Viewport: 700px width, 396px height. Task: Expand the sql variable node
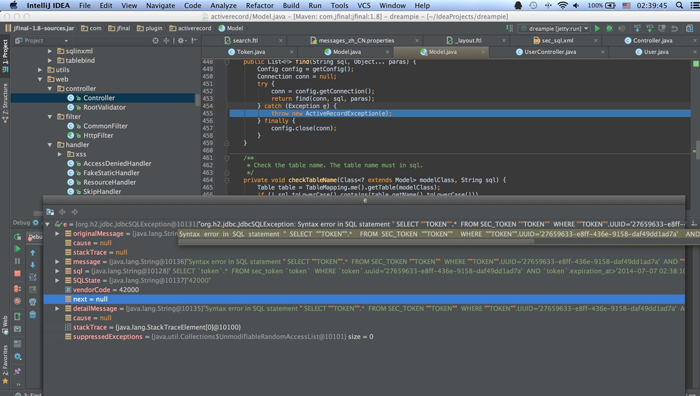57,271
